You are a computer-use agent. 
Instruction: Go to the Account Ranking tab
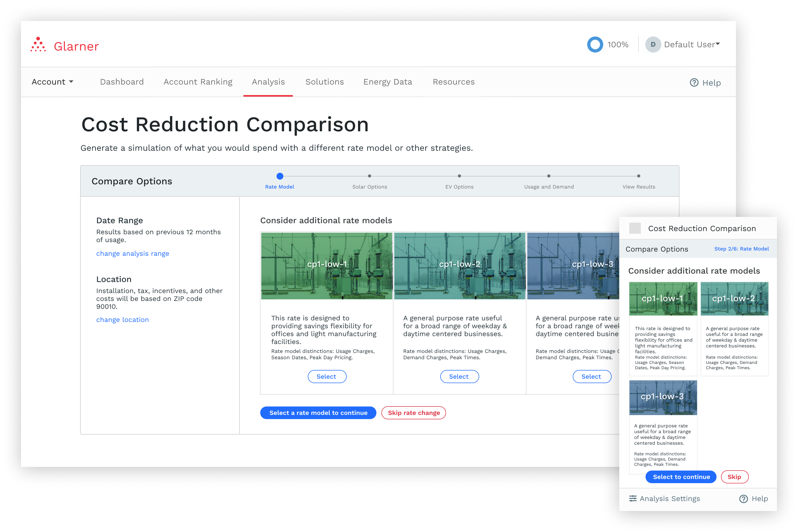tap(198, 82)
